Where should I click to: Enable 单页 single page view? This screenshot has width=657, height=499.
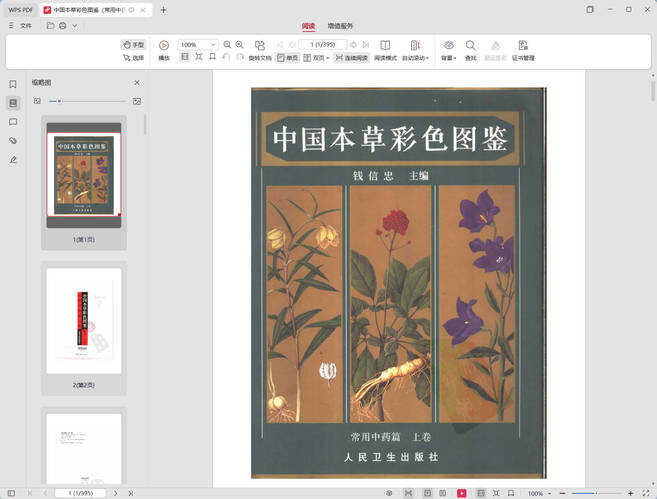click(x=288, y=58)
